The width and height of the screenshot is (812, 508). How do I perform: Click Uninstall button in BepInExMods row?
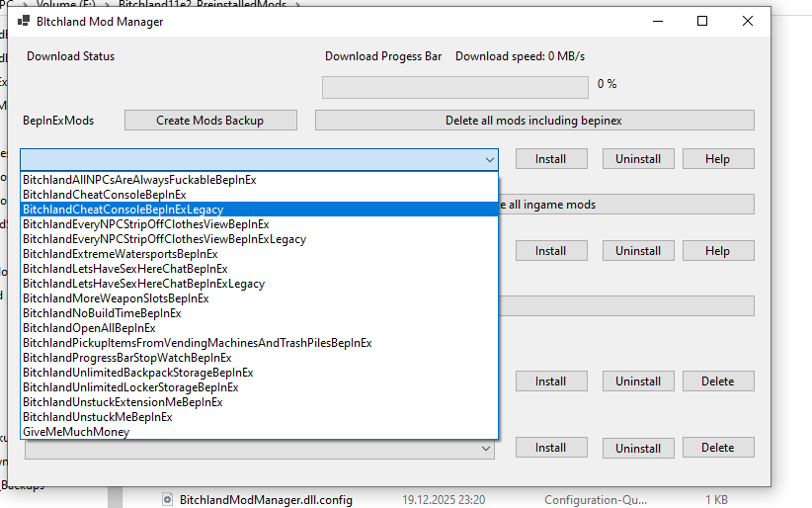(x=638, y=159)
